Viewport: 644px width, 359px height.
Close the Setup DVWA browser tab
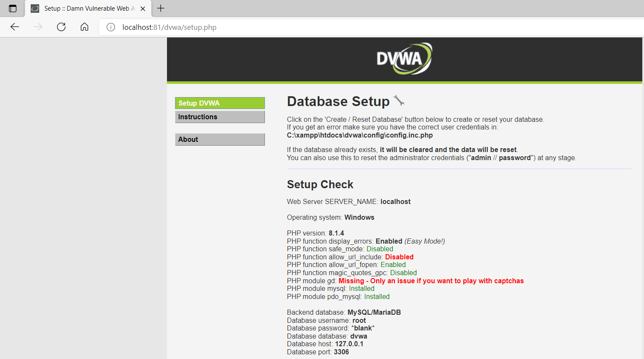pos(143,8)
